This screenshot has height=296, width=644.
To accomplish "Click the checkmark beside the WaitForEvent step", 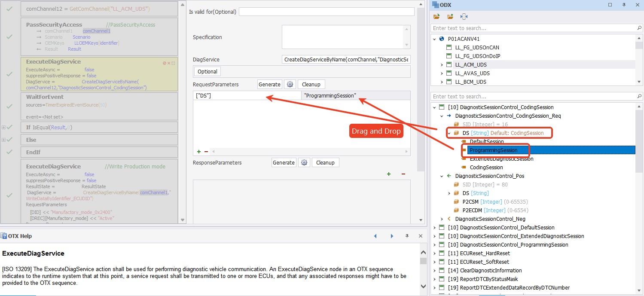I will [x=9, y=106].
